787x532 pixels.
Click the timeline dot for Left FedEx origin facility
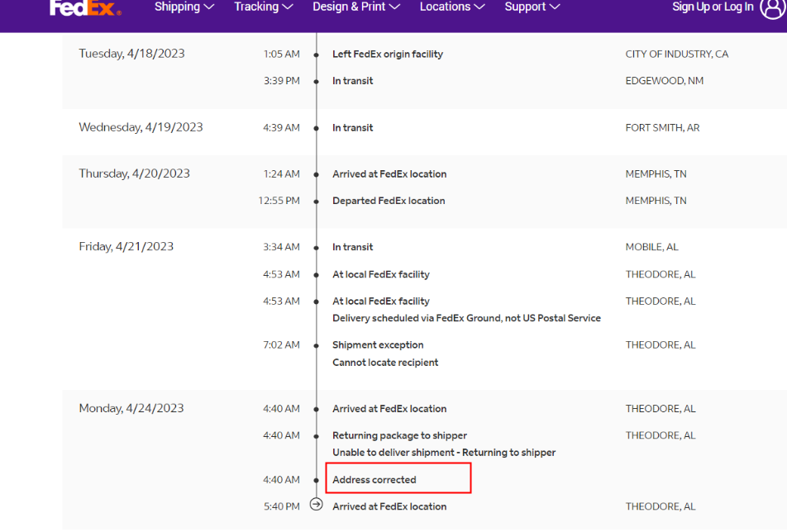(x=316, y=55)
